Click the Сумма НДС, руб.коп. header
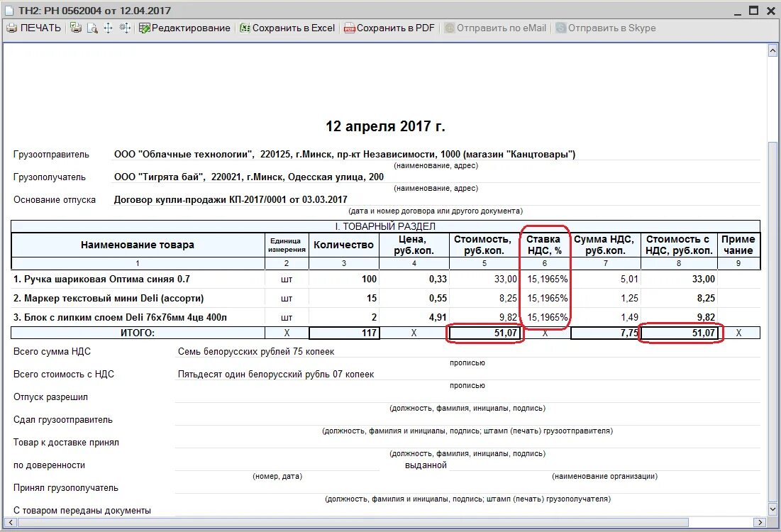The width and height of the screenshot is (781, 532). tap(604, 245)
